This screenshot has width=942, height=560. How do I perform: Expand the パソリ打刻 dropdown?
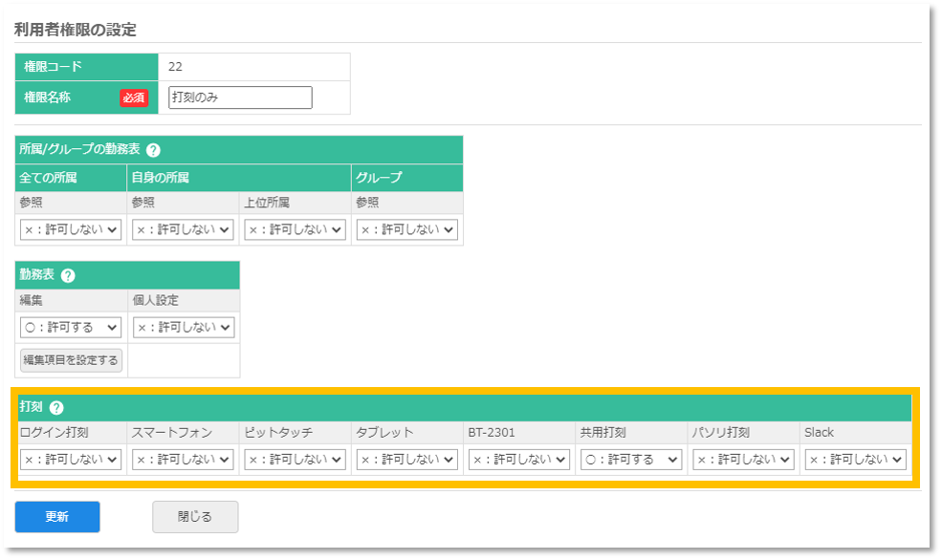coord(743,460)
